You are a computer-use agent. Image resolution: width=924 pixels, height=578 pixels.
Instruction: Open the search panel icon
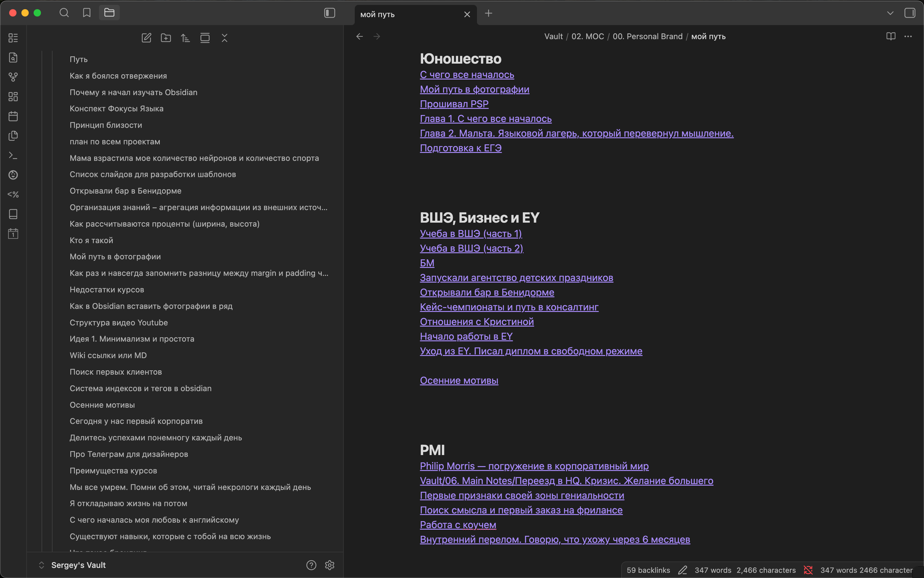point(64,13)
